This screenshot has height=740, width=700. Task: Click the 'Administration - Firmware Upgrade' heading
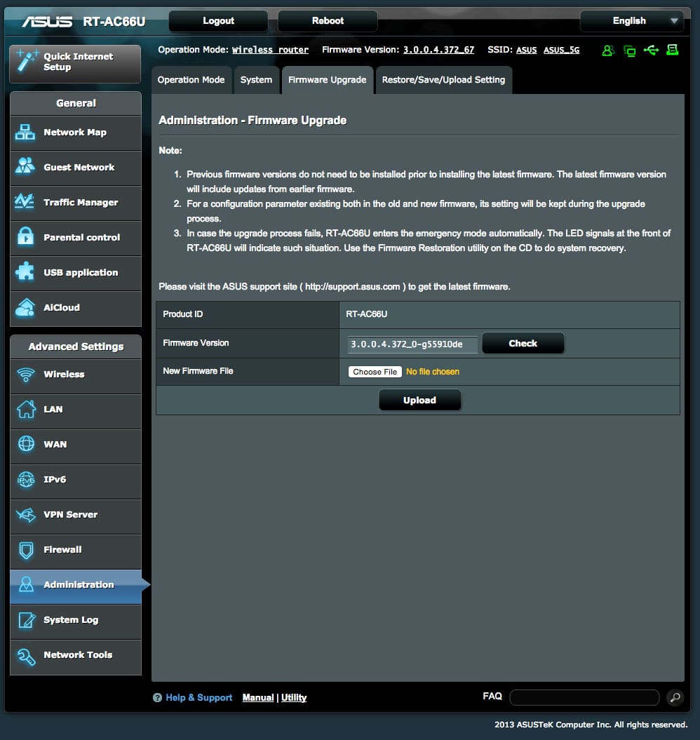(x=253, y=121)
